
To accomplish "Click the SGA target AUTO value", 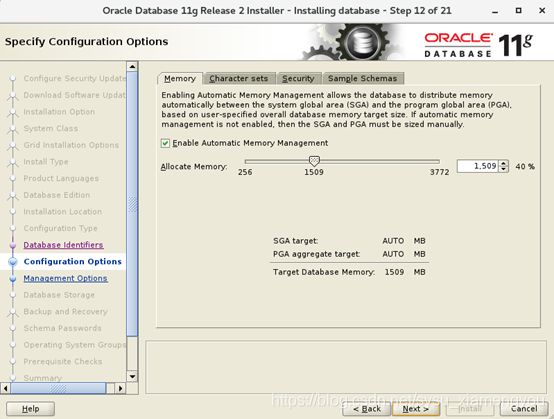I will 393,241.
